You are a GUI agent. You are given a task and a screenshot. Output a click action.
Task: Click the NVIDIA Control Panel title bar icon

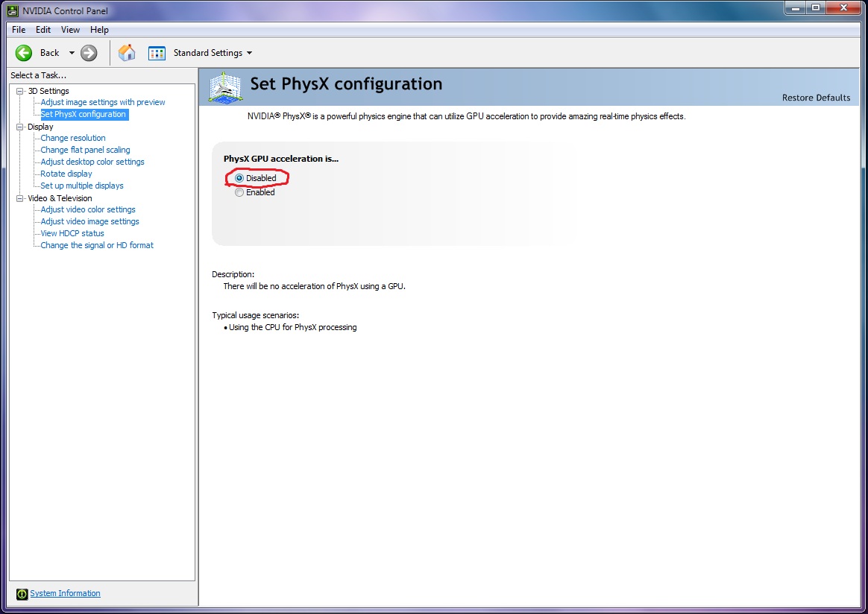click(12, 10)
